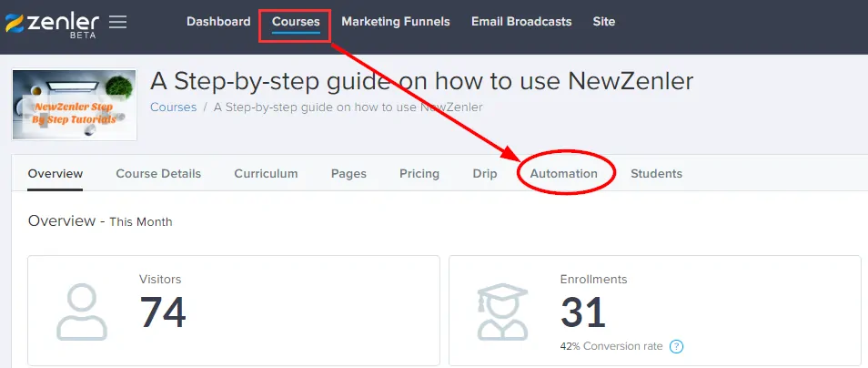Click the Courses breadcrumb link
Image resolution: width=868 pixels, height=368 pixels.
pyautogui.click(x=173, y=107)
